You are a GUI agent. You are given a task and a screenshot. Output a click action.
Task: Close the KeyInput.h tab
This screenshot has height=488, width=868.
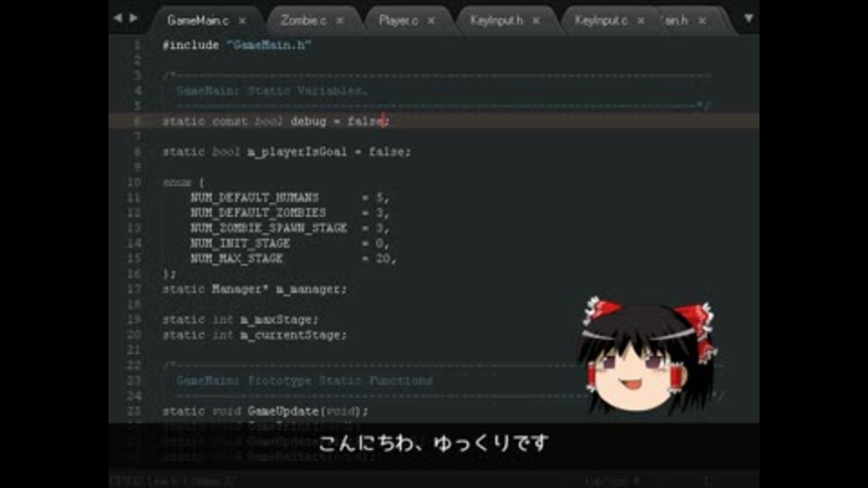(536, 21)
